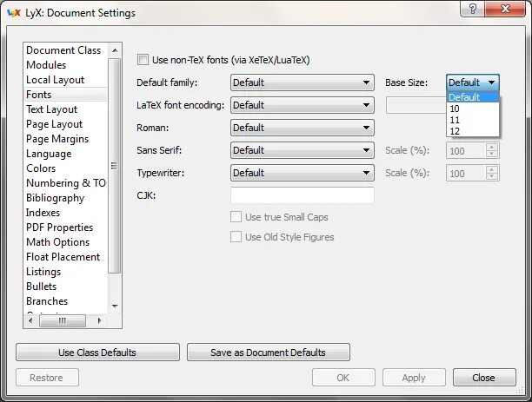Open the Roman font dropdown
532x402 pixels.
click(x=302, y=128)
